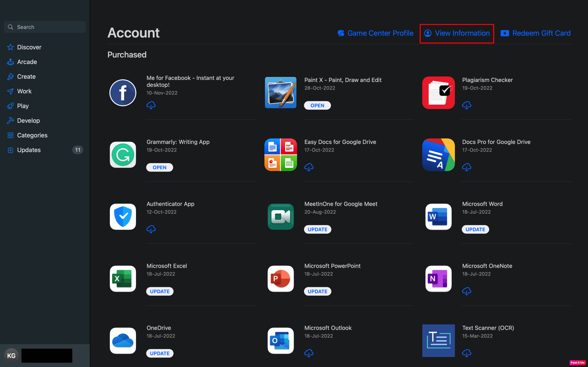Click UPDATE button for Microsoft PowerPoint

(317, 291)
